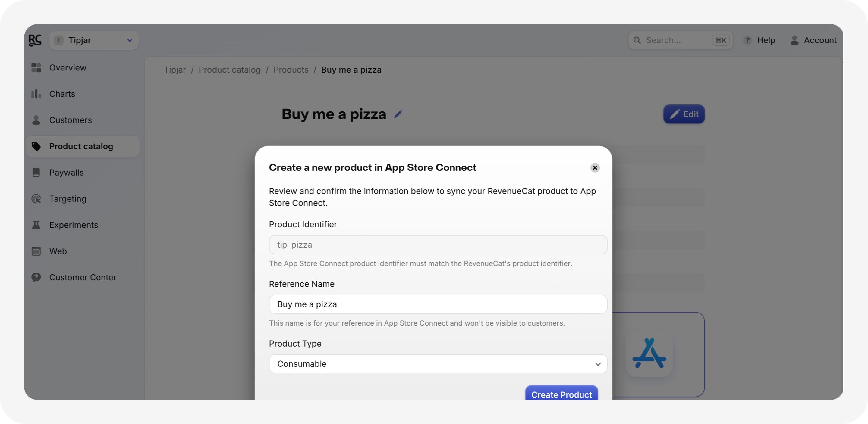This screenshot has width=868, height=424.
Task: Click the Help question mark icon
Action: pyautogui.click(x=747, y=40)
